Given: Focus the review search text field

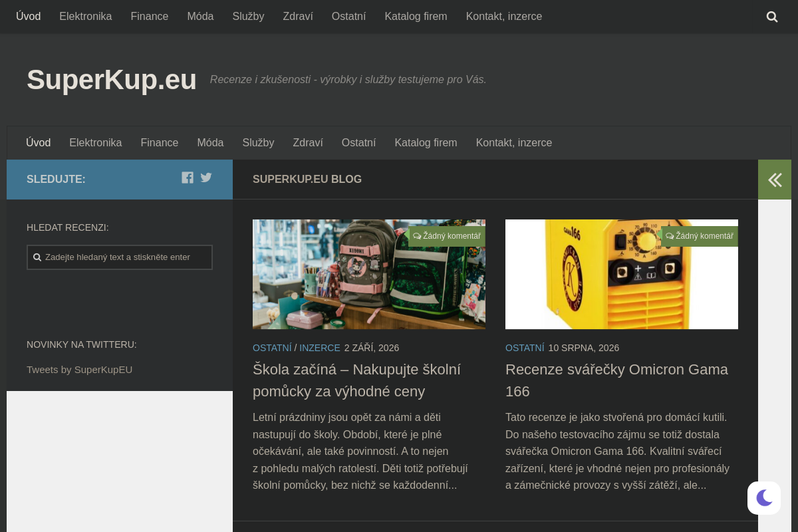Looking at the screenshot, I should coord(120,257).
